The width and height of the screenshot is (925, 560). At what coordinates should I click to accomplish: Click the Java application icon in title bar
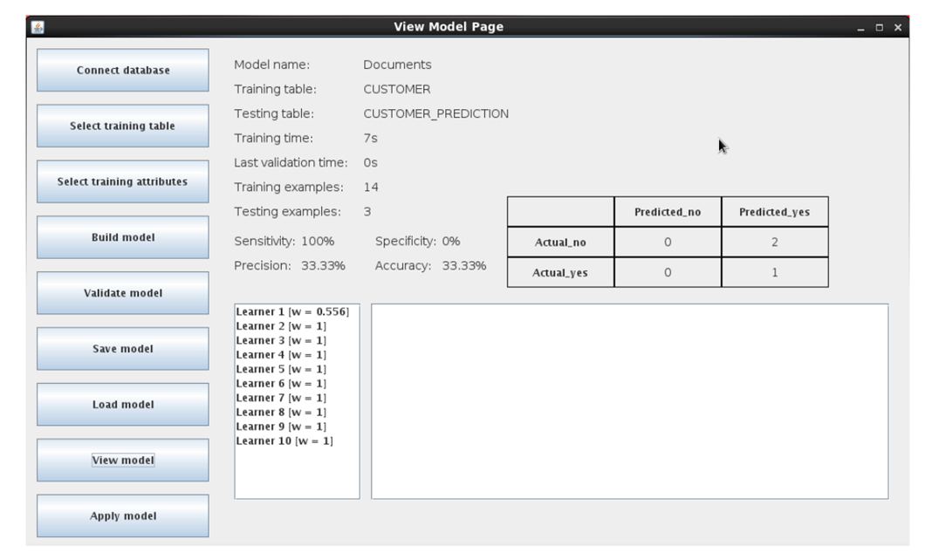[38, 27]
